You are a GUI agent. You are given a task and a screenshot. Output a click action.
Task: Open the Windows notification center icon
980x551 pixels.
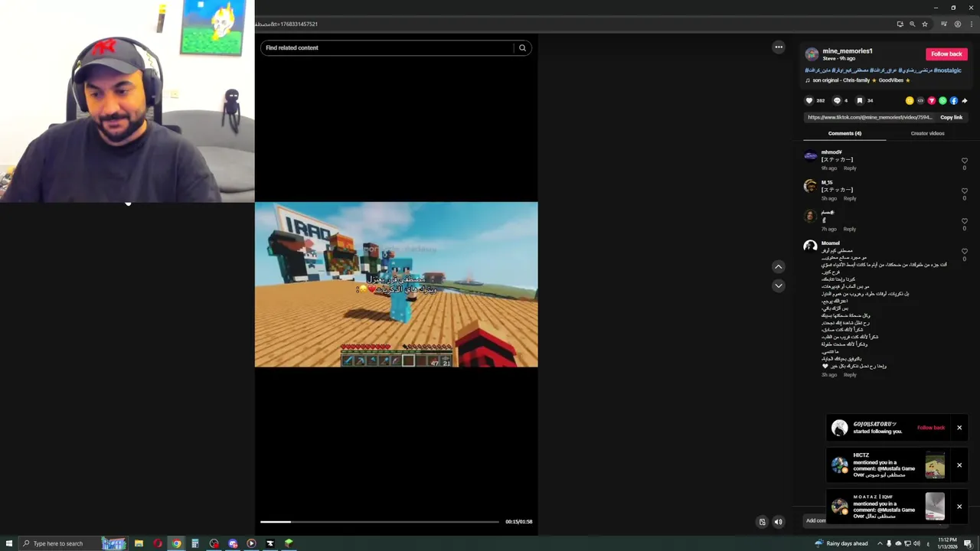pyautogui.click(x=968, y=543)
